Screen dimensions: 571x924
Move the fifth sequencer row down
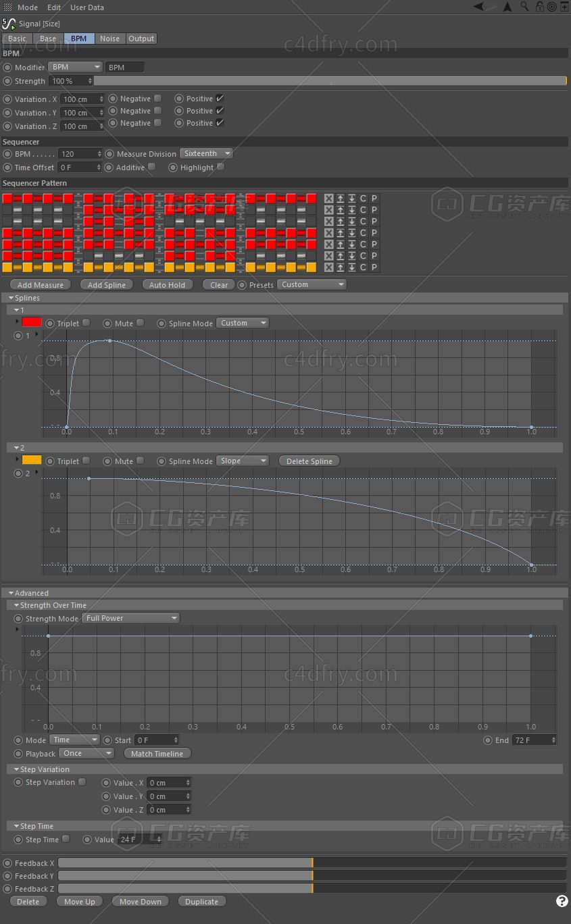click(351, 245)
